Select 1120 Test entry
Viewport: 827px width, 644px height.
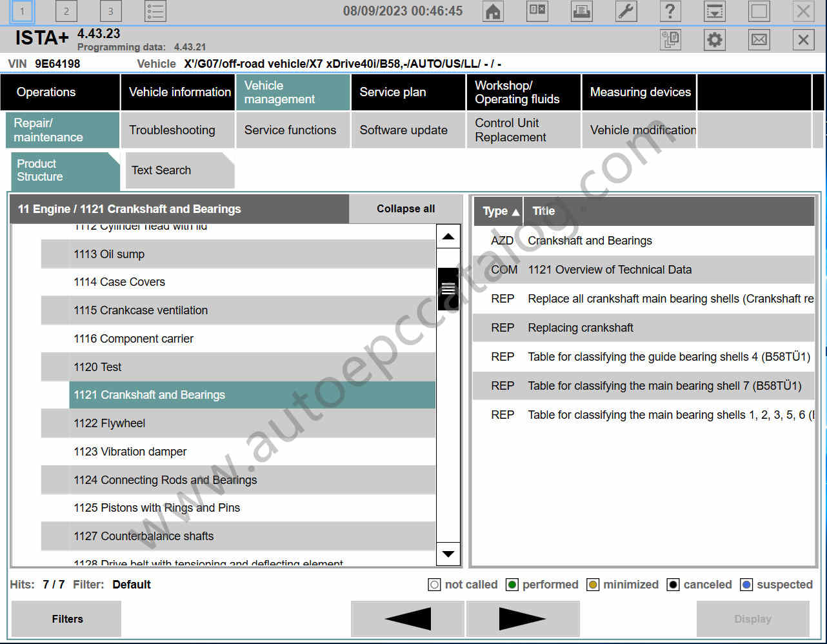point(238,367)
